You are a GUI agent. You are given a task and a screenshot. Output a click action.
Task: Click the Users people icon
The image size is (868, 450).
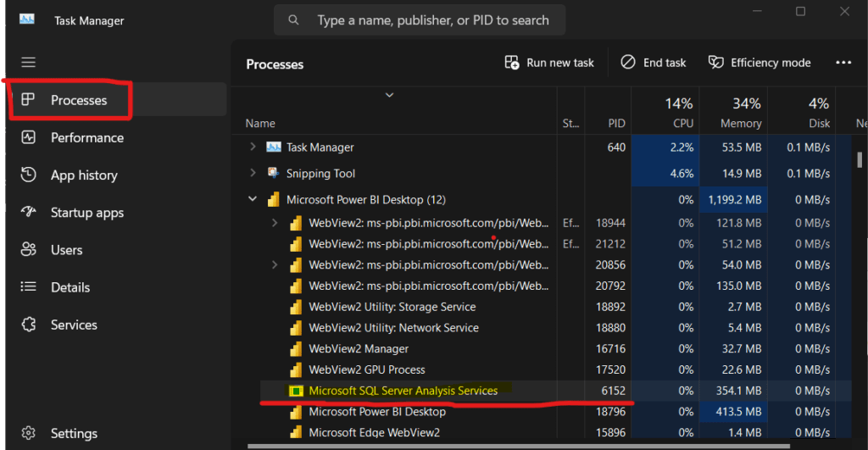click(x=28, y=250)
